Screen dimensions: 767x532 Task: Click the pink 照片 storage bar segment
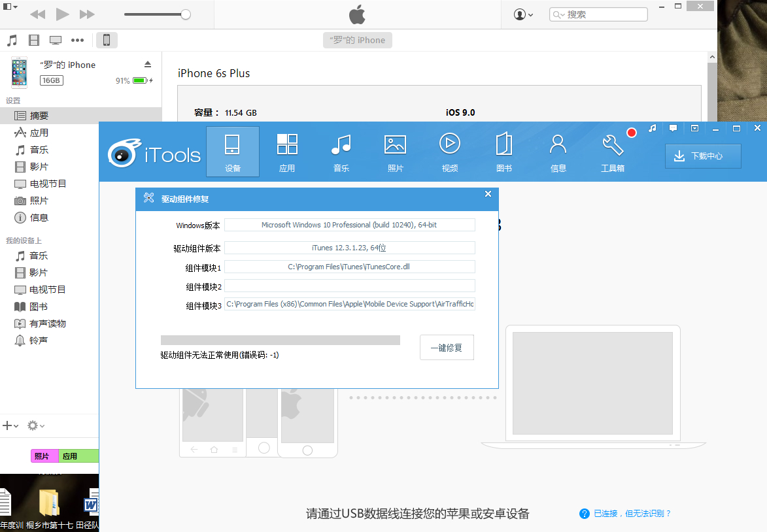point(44,456)
